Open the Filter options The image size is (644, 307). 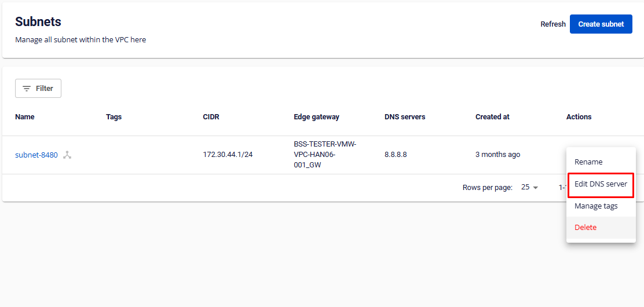point(38,89)
